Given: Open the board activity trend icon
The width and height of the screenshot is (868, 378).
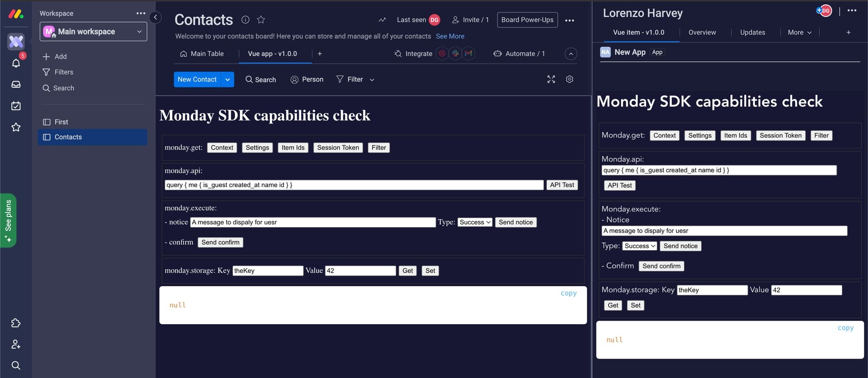Looking at the screenshot, I should [382, 20].
